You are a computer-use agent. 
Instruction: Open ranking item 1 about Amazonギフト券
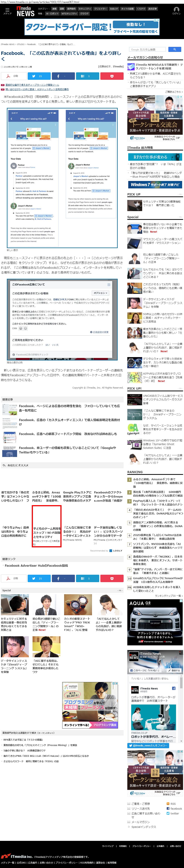[155, 482]
